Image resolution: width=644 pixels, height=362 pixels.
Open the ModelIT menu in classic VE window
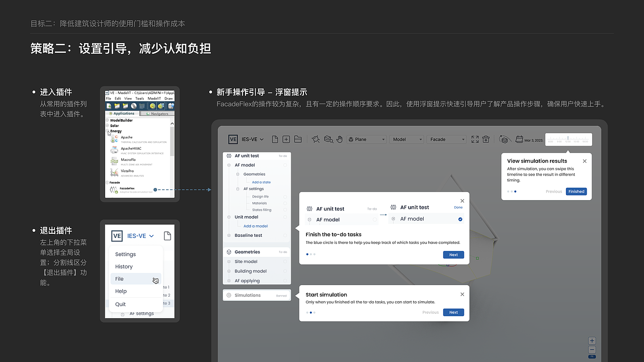154,99
